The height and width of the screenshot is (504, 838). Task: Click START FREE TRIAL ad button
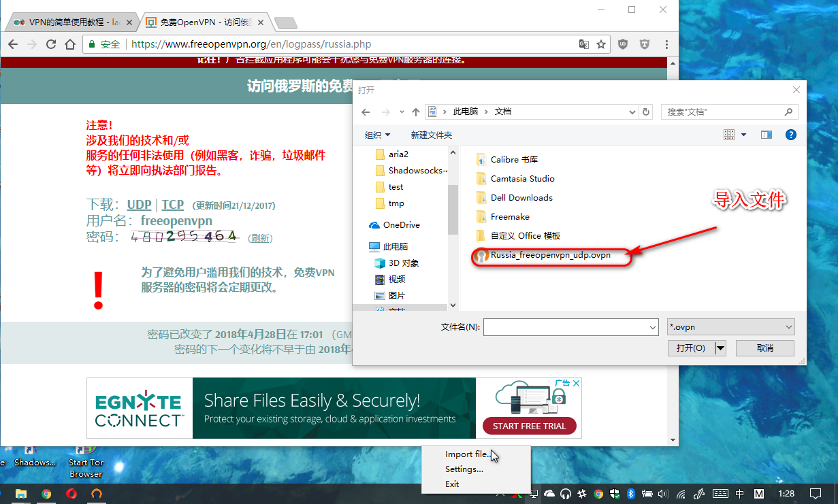(x=529, y=426)
